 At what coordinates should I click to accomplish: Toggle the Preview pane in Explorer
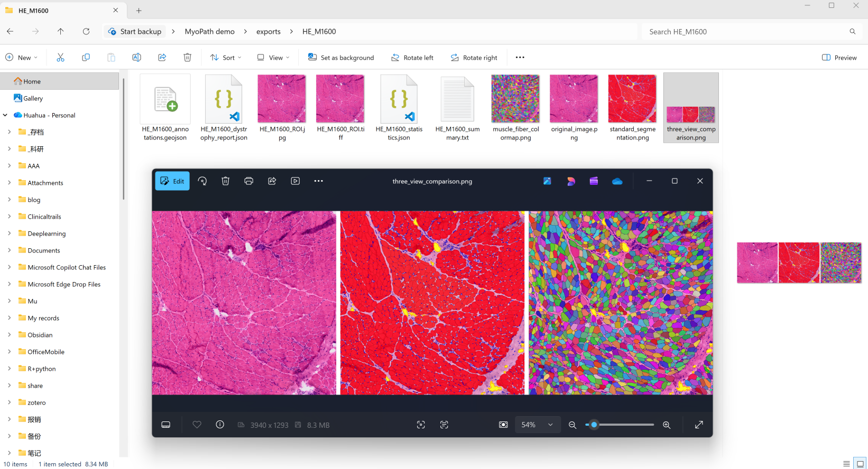tap(839, 58)
